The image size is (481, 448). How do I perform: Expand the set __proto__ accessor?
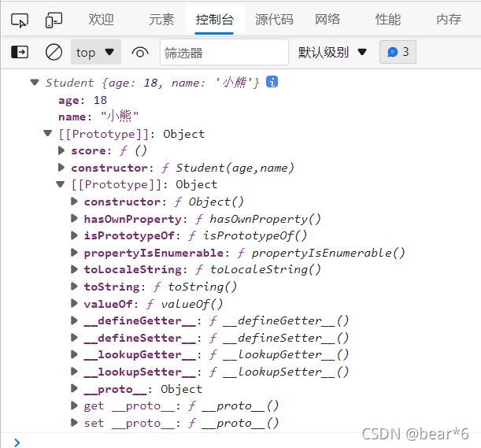pyautogui.click(x=74, y=423)
